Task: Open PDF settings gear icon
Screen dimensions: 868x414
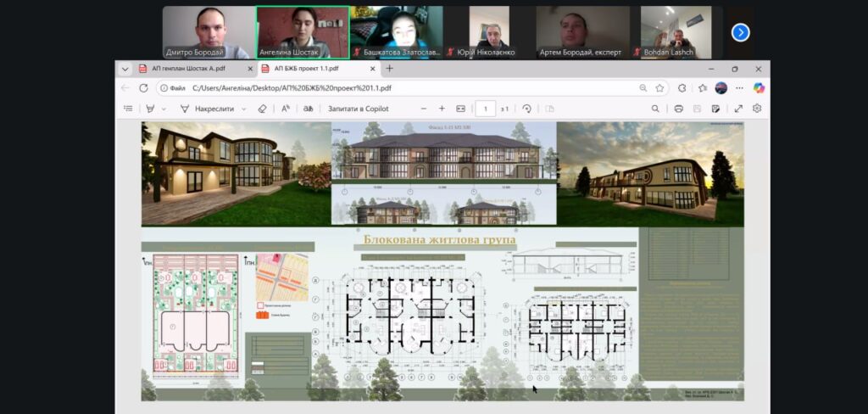Action: [757, 109]
